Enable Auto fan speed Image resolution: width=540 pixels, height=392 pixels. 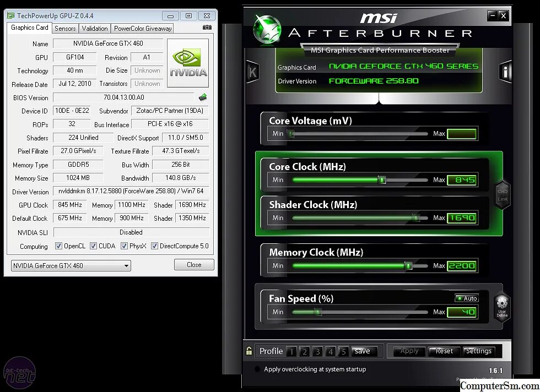pyautogui.click(x=467, y=298)
